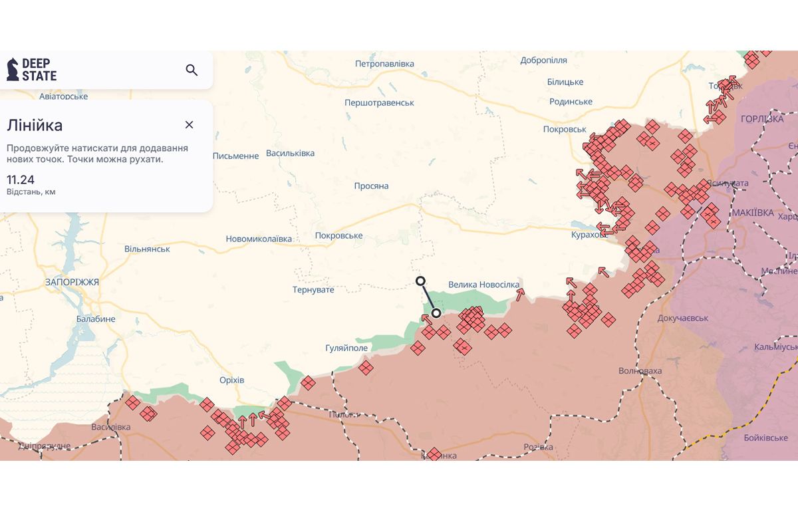Select the unit marker southeast of Гуляйполе
Image resolution: width=798 pixels, height=532 pixels.
pyautogui.click(x=366, y=367)
